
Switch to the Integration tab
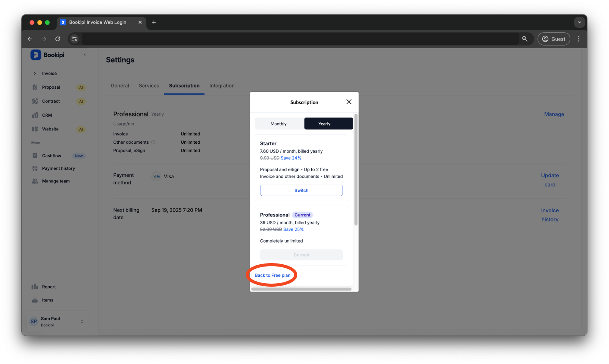[222, 86]
